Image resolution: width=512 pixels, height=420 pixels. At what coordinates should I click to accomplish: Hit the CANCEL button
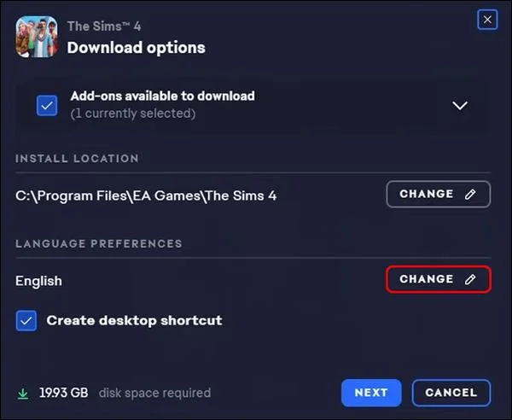(451, 393)
